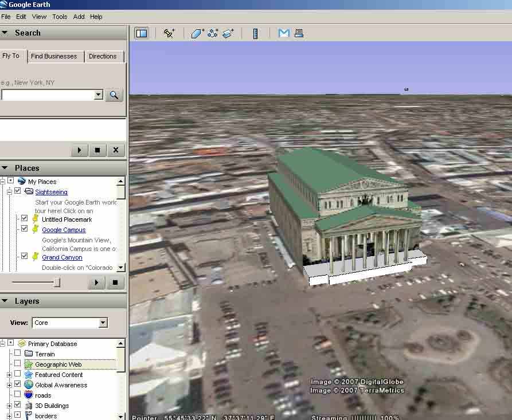512x420 pixels.
Task: Click the Geographic Web star icon
Action: pos(29,364)
